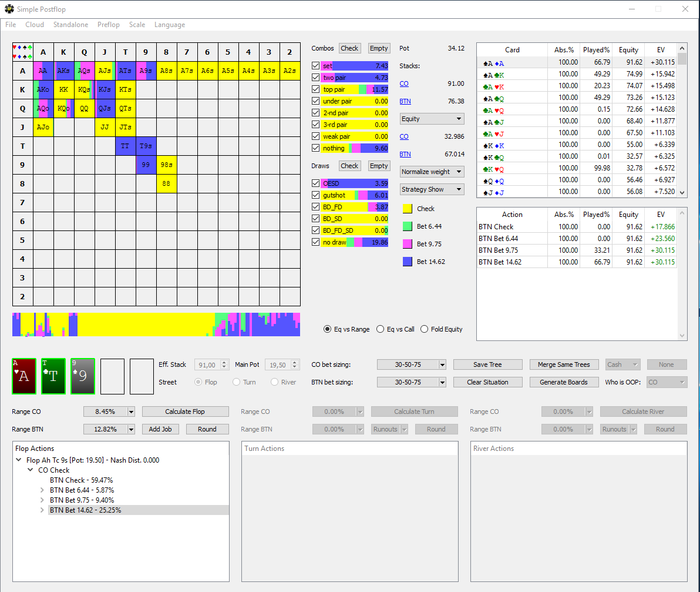Open the Standalone menu
700x592 pixels.
click(x=71, y=25)
